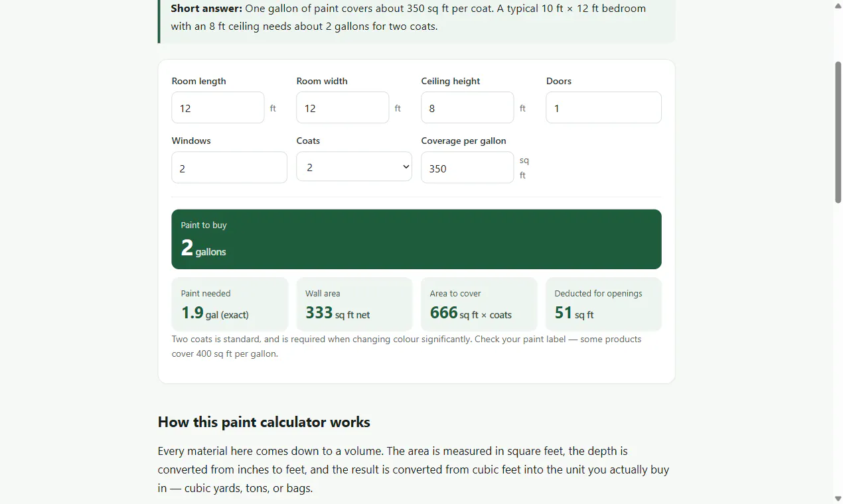Click the 'Room length' label
The height and width of the screenshot is (504, 843).
(199, 81)
